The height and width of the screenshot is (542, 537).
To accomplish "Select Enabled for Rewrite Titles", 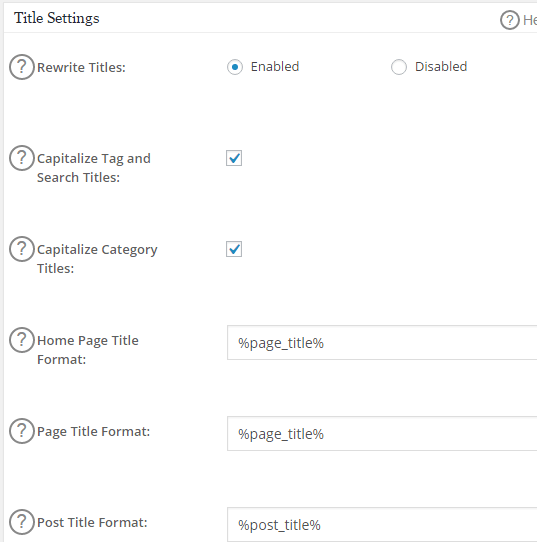I will coord(235,67).
